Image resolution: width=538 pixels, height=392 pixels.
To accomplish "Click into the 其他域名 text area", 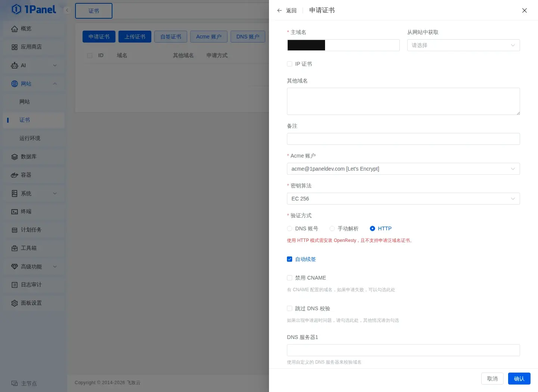I will tap(403, 101).
